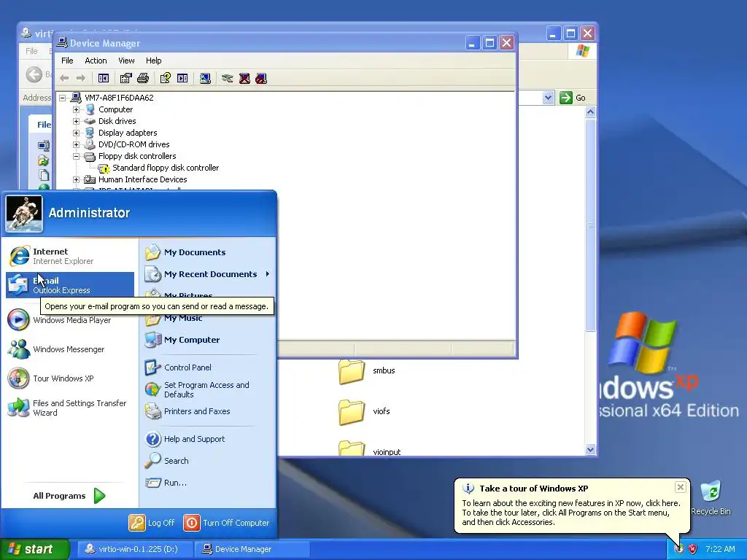
Task: Open E-mail Outlook Express entry
Action: 70,285
